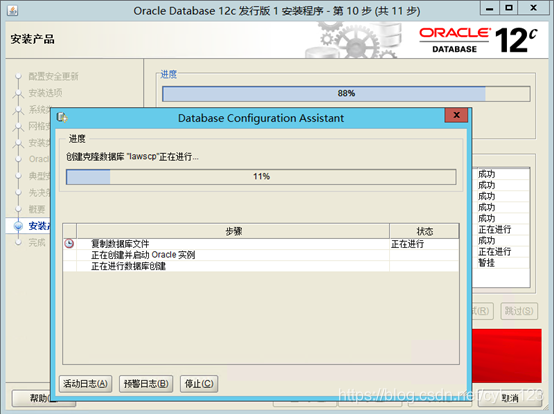
Task: Click the active 安装产品 step bullet
Action: [18, 226]
